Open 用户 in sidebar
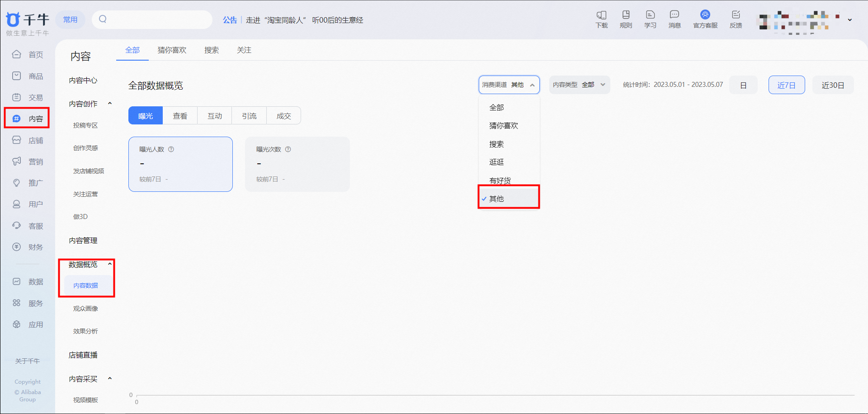This screenshot has width=868, height=414. 28,204
